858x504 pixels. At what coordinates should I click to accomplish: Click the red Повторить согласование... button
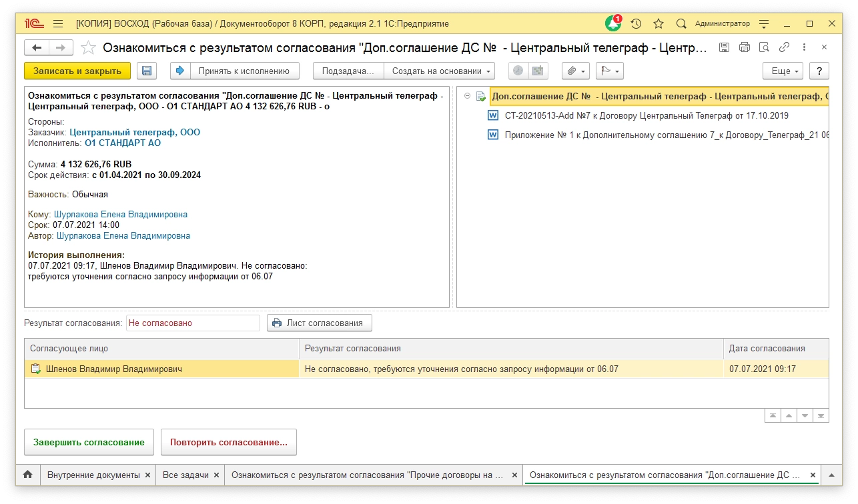coord(229,442)
